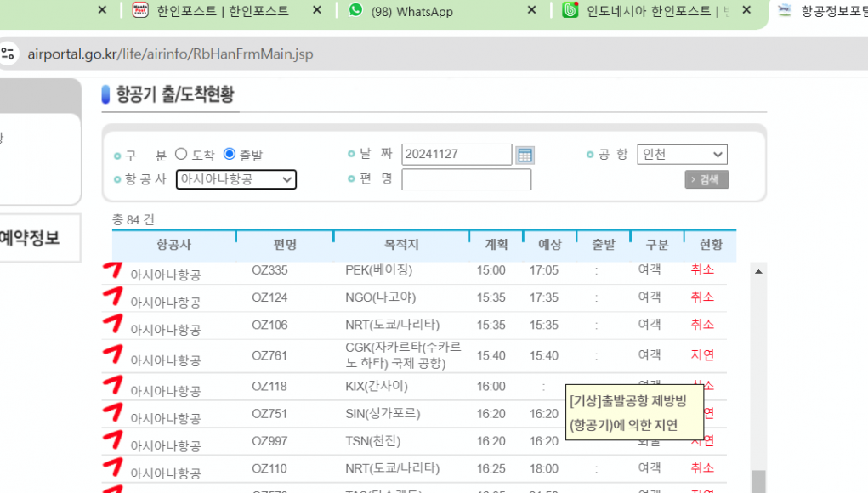Viewport: 868px width, 493px height.
Task: Close the WhatsApp browser tab
Action: pyautogui.click(x=532, y=11)
